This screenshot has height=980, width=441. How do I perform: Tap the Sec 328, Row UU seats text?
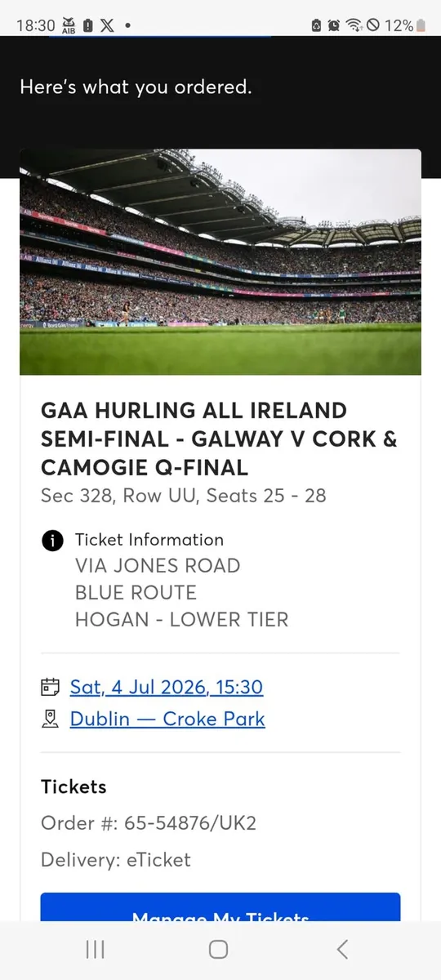click(x=184, y=495)
